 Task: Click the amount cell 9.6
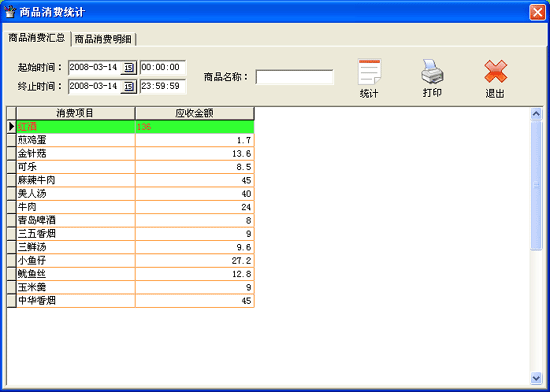click(195, 247)
